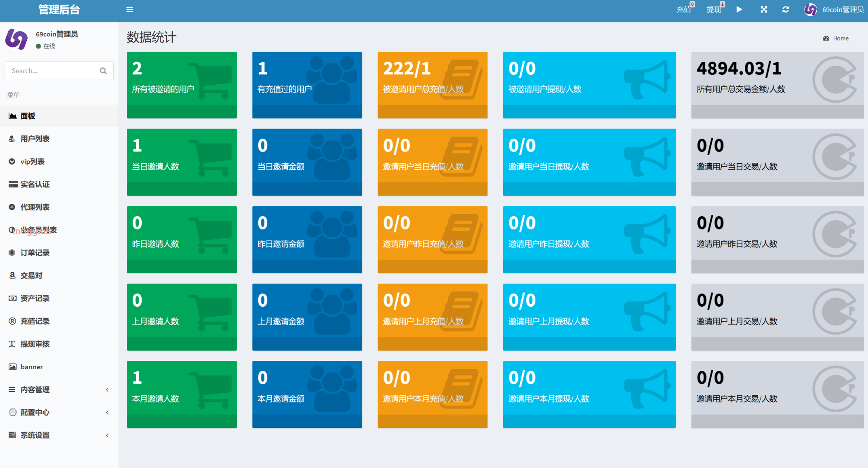Select the 面板 dashboard menu item
The height and width of the screenshot is (468, 868).
(59, 116)
